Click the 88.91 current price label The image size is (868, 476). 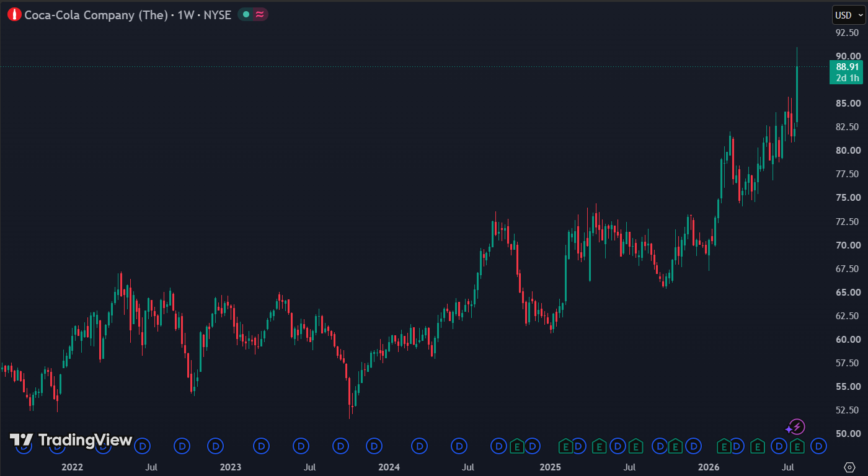click(x=847, y=67)
